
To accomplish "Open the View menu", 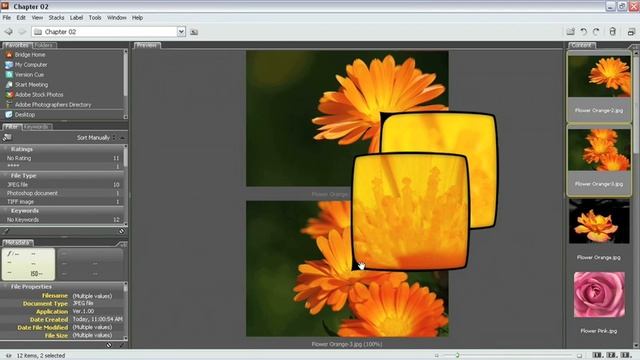I will [37, 18].
